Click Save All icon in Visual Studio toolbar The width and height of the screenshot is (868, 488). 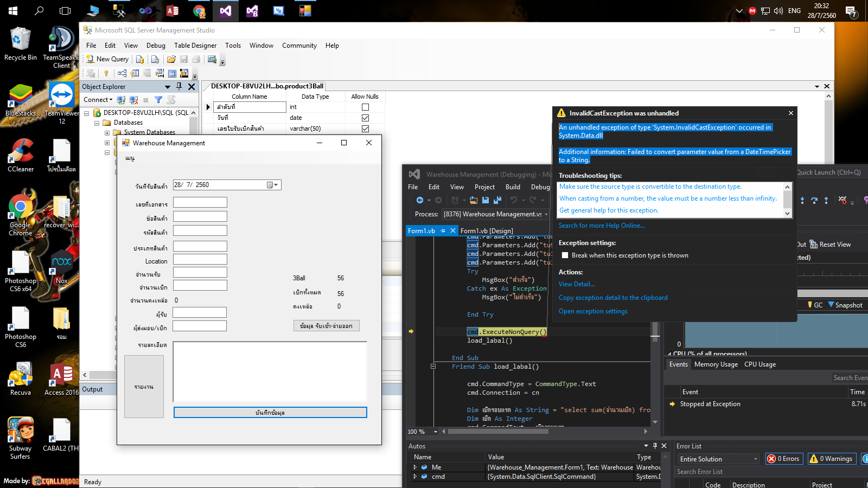497,200
